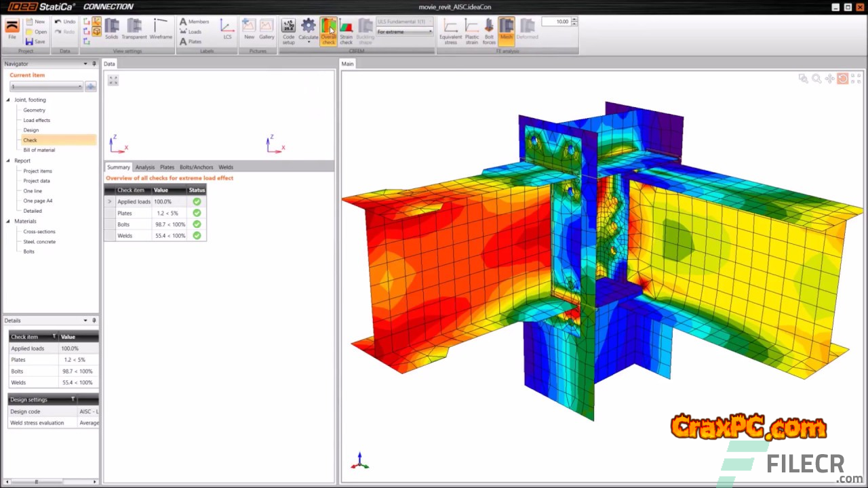Switch to the Bolts/Anchors tab
Screen dimensions: 868x488
[196, 167]
